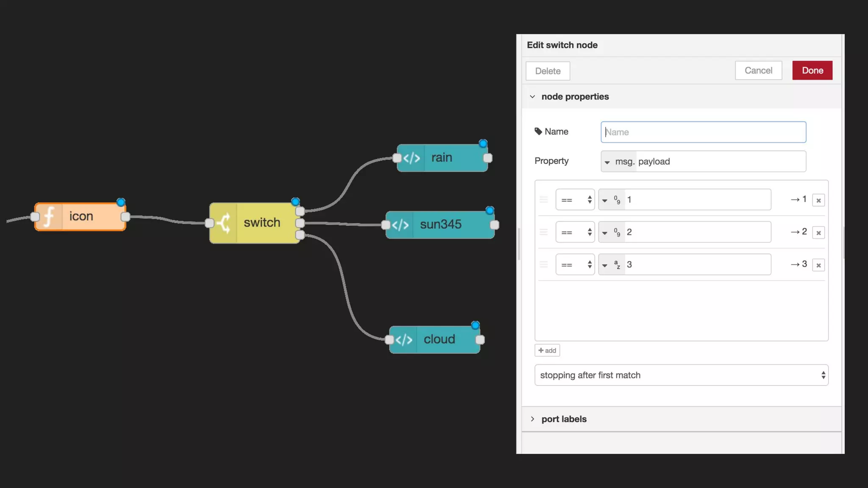Open the msg. property type dropdown
The image size is (868, 488).
pyautogui.click(x=618, y=162)
